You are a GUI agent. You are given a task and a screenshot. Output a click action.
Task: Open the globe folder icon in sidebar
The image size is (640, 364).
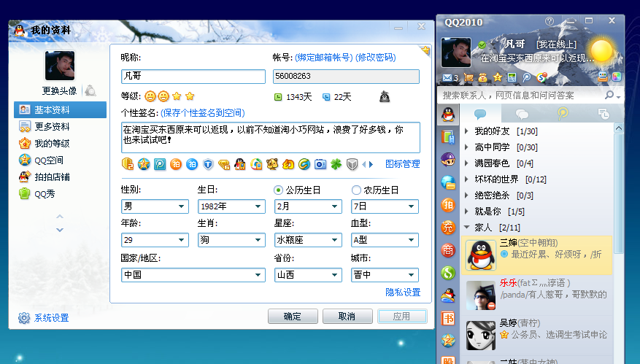point(448,182)
